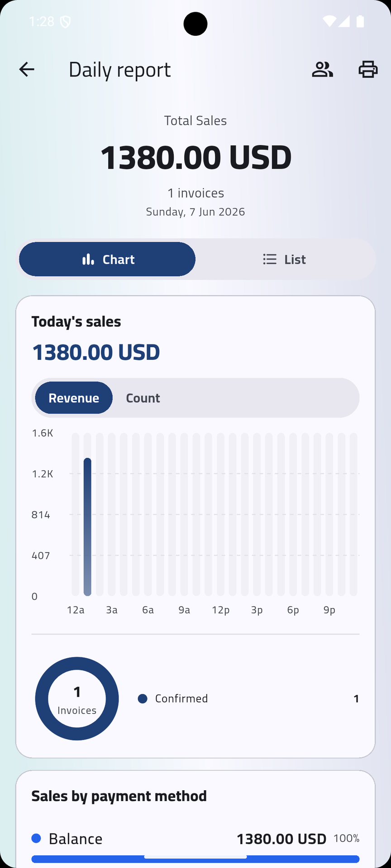Tap the Today's sales heading

(x=76, y=321)
